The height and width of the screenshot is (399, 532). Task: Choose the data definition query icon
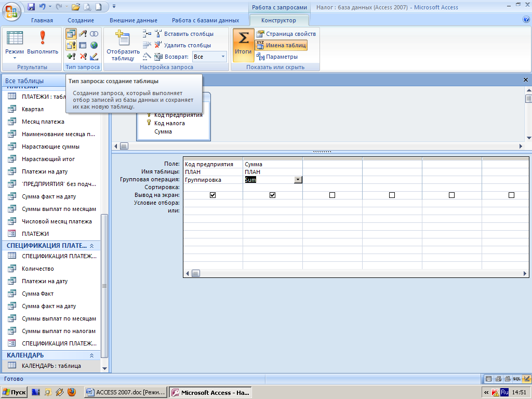(x=94, y=56)
